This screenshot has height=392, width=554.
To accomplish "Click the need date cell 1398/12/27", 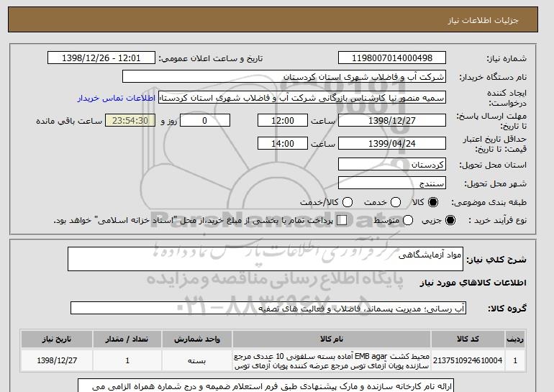I will point(57,360).
